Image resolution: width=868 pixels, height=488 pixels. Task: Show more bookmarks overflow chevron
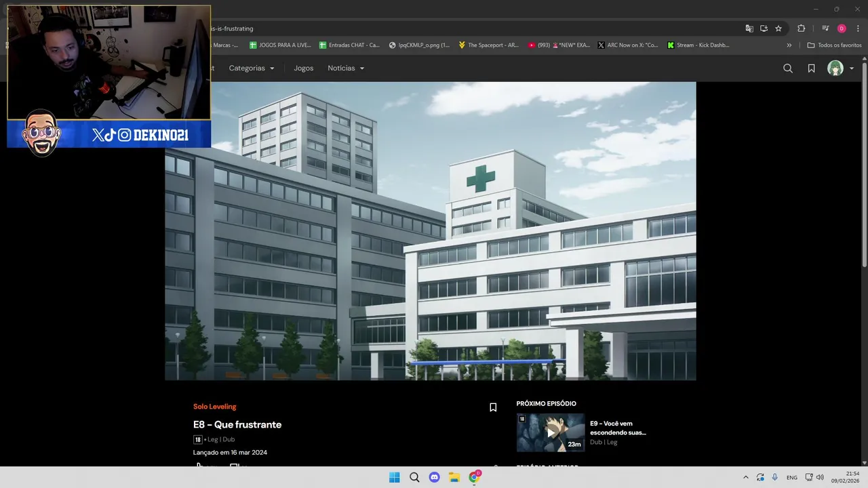[x=789, y=45]
